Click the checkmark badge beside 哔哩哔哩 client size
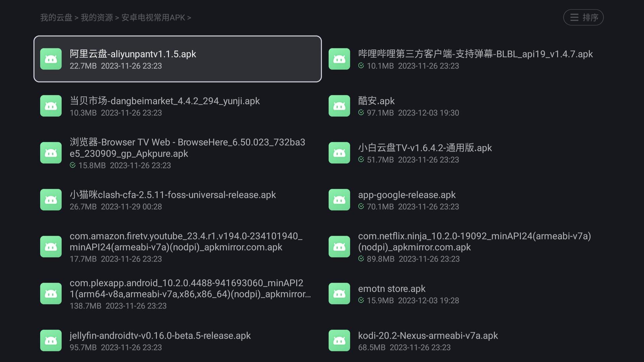This screenshot has width=644, height=362. click(x=361, y=66)
